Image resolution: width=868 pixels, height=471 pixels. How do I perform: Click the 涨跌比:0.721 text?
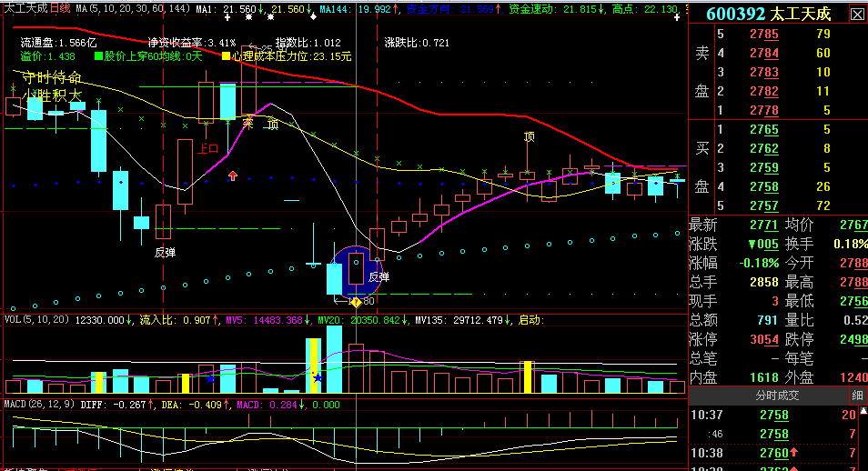point(417,43)
